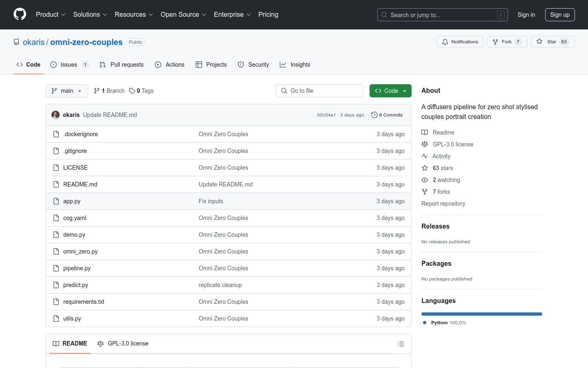Click the Python language bar
588x368 pixels.
(481, 314)
